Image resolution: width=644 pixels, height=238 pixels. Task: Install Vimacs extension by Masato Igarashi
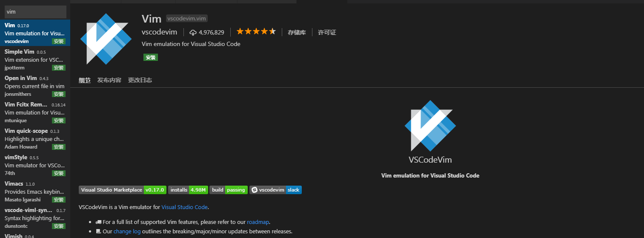pos(59,200)
